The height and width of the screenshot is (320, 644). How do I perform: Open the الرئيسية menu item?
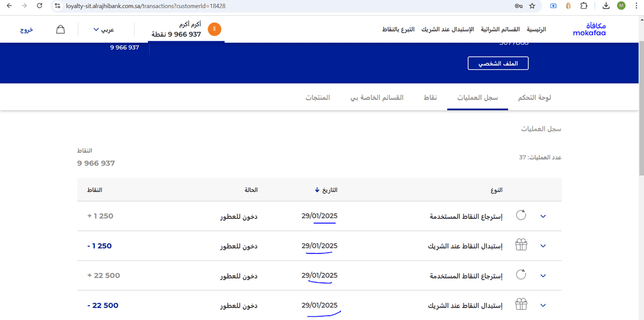pyautogui.click(x=537, y=30)
